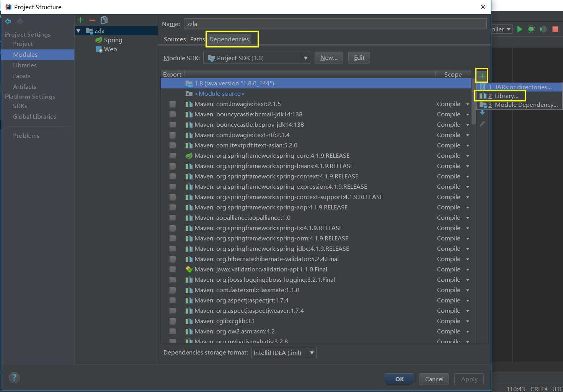Check export box for itext-rtf:2.1.4
Viewport: 563px width, 392px height.
click(173, 135)
